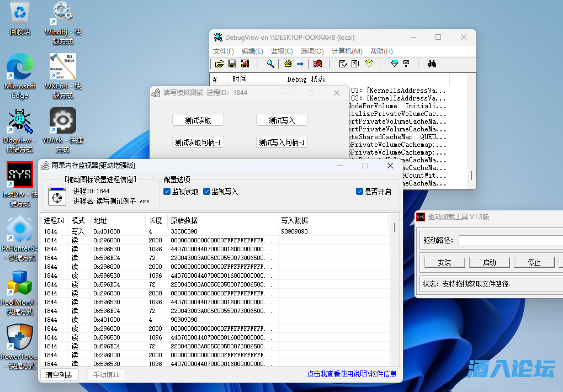
Task: Toggle the kernel capture gear icon
Action: [288, 64]
